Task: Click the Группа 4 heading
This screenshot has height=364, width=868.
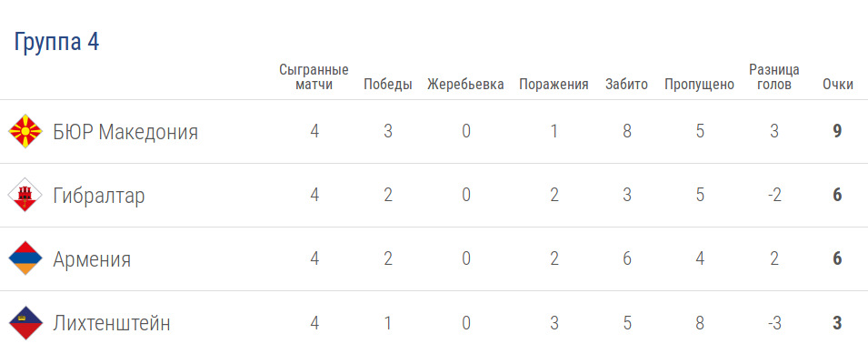Action: (x=56, y=42)
